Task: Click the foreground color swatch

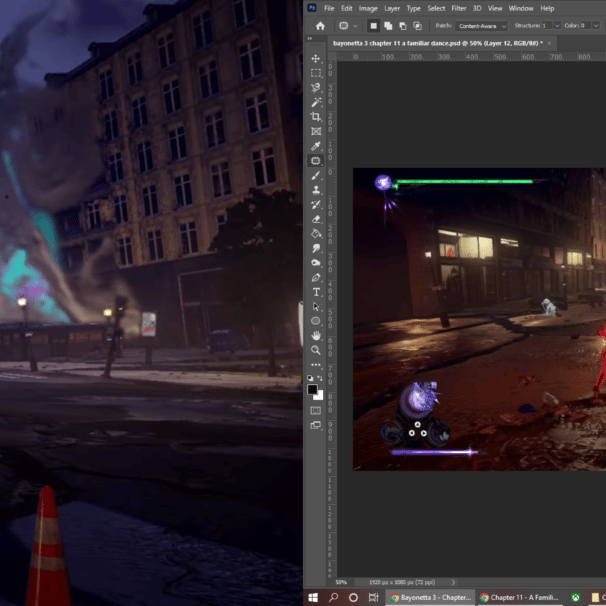Action: point(312,389)
